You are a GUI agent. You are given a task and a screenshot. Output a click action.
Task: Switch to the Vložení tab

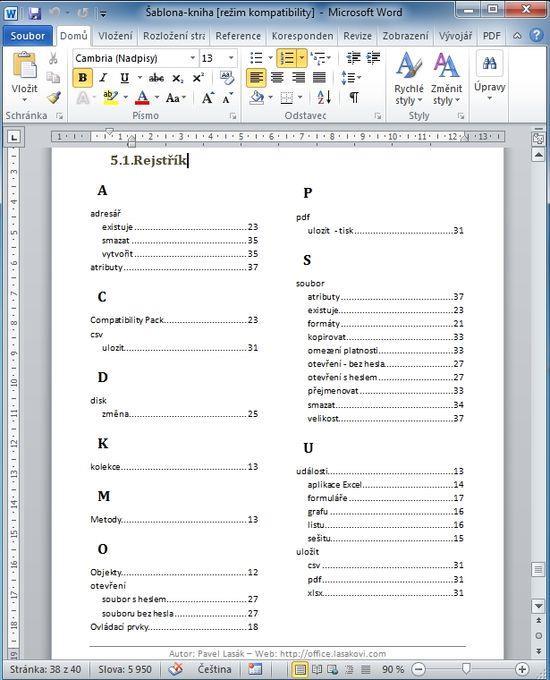pos(115,36)
